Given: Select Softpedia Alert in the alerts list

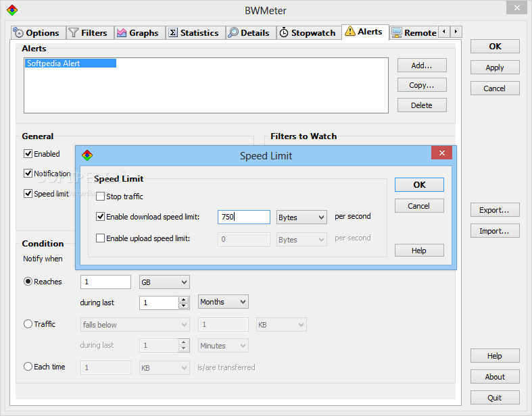Looking at the screenshot, I should pyautogui.click(x=70, y=63).
